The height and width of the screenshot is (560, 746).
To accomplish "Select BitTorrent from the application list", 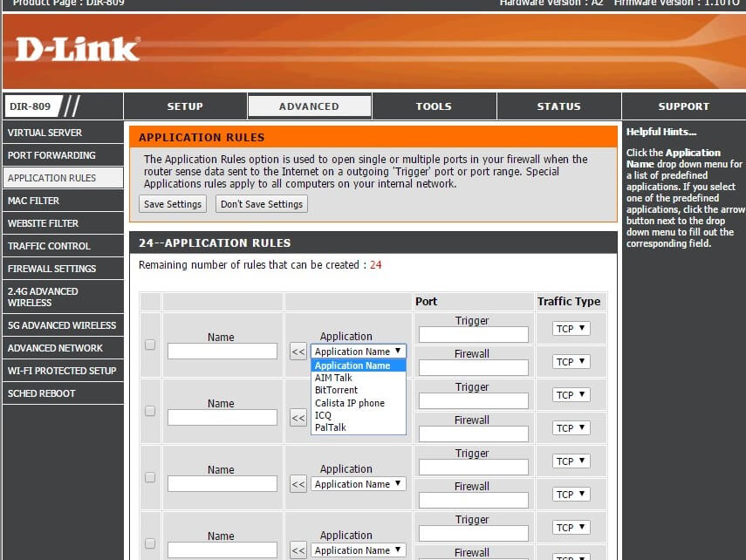I will click(359, 390).
